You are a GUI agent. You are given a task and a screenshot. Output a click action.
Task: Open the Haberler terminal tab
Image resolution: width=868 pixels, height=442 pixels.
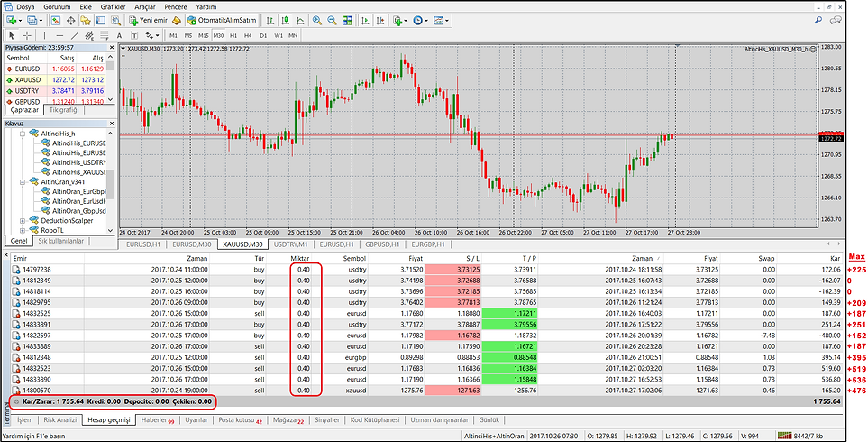pos(157,419)
